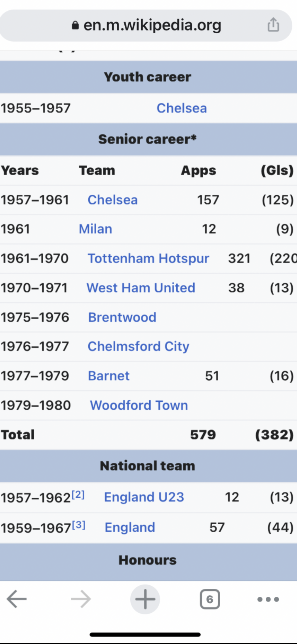Open the Chelsea senior career link
Viewport: 297px width, 644px height.
pyautogui.click(x=112, y=199)
